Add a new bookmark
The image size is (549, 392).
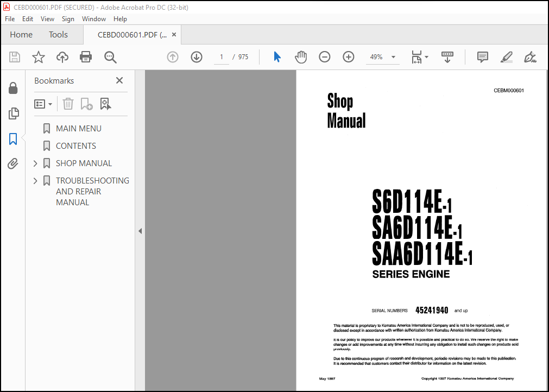click(86, 104)
